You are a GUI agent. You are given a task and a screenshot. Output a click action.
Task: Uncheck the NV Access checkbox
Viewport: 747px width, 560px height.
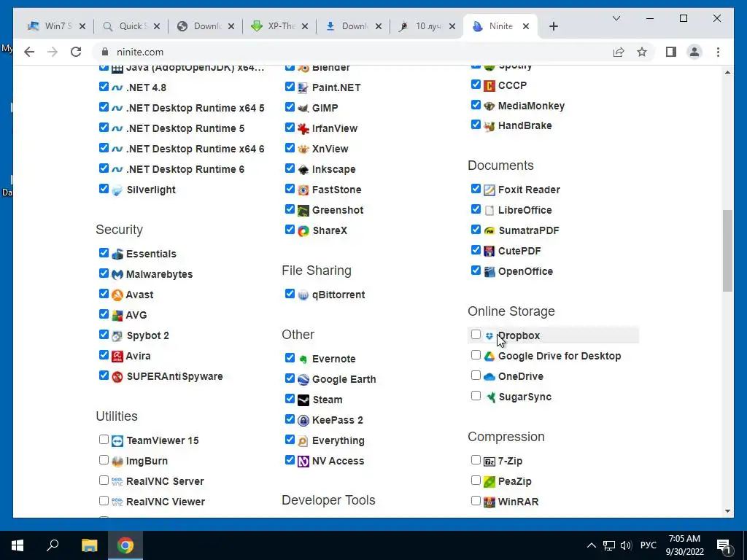[x=290, y=459]
